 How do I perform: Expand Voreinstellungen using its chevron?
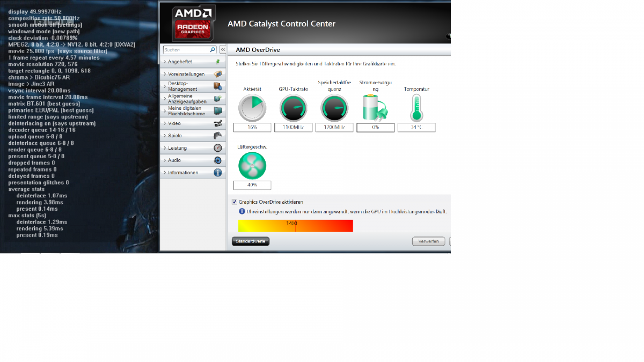pyautogui.click(x=165, y=74)
